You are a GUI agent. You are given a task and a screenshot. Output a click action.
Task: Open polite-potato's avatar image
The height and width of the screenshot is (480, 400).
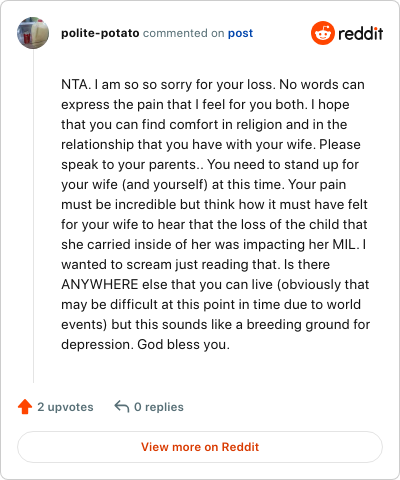click(x=33, y=33)
